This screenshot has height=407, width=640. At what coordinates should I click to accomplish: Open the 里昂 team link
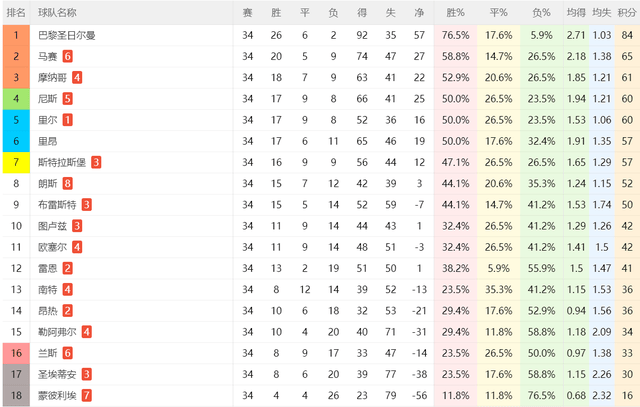tap(47, 141)
